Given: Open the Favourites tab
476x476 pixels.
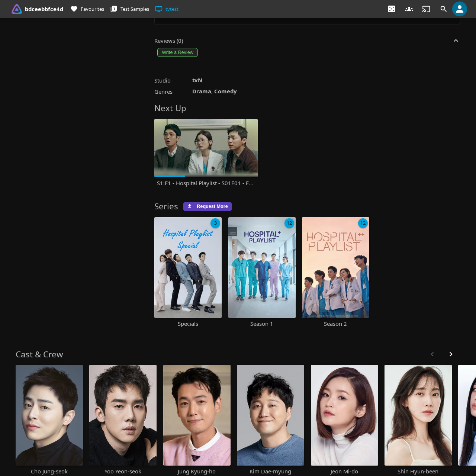Looking at the screenshot, I should click(87, 9).
